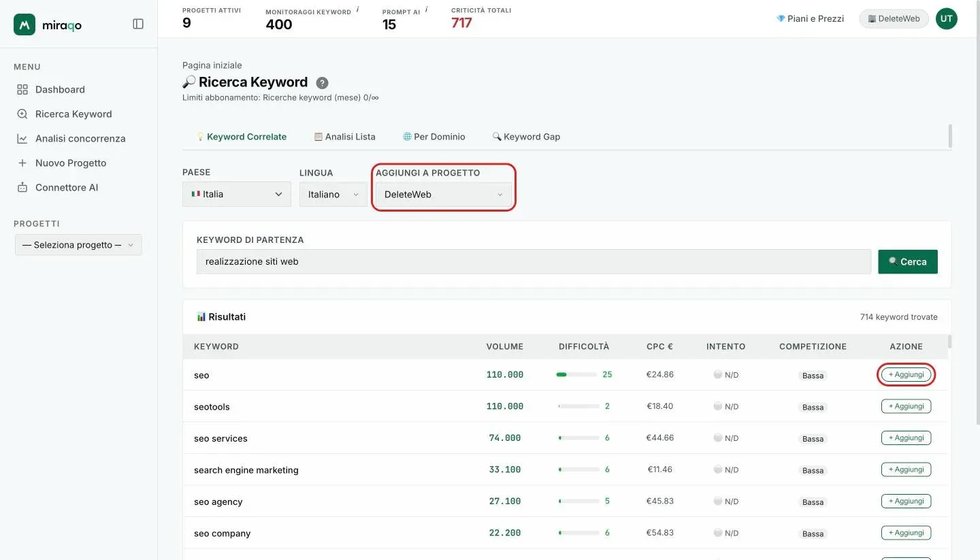Open the Paese Italia dropdown
The height and width of the screenshot is (560, 980).
click(237, 194)
